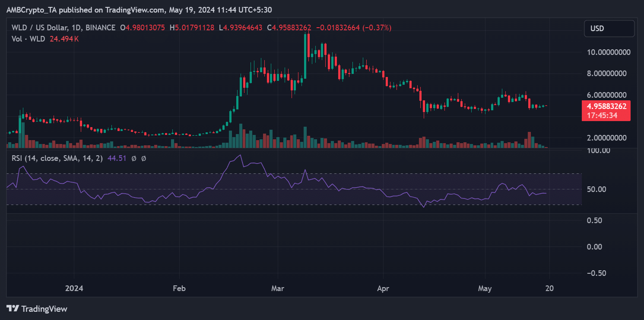This screenshot has height=320, width=644.
Task: Click the TradingView logo
Action: [x=37, y=309]
